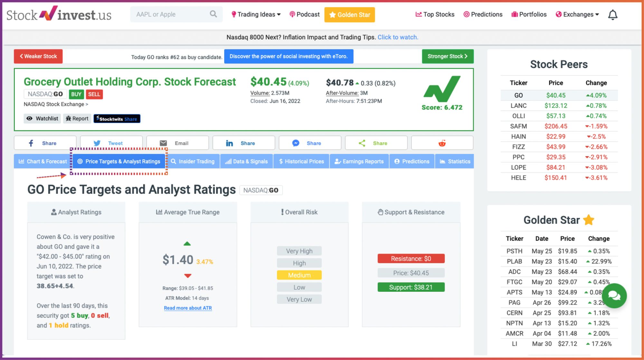The image size is (644, 360).
Task: Switch to Historical Prices tab
Action: tap(301, 161)
